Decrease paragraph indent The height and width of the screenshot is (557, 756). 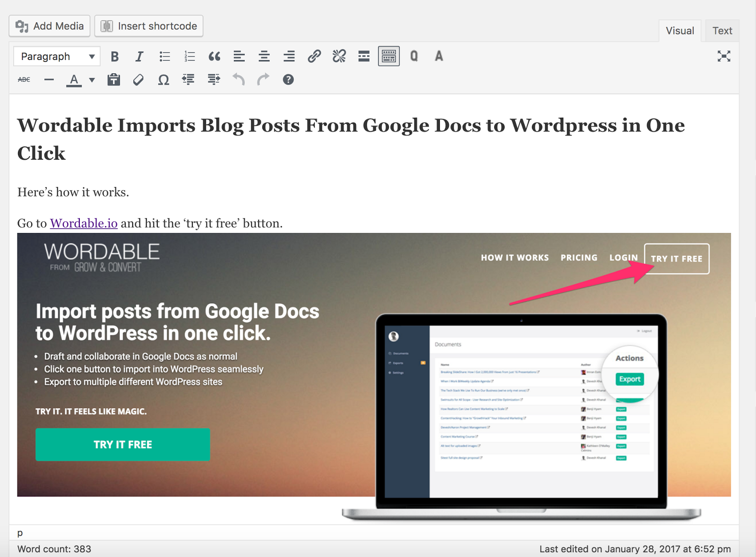pyautogui.click(x=189, y=80)
